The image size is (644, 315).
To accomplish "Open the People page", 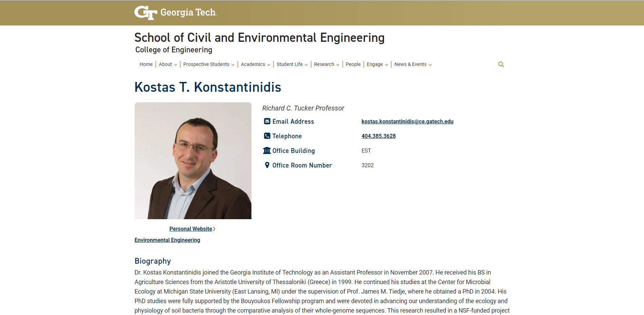I will [353, 64].
